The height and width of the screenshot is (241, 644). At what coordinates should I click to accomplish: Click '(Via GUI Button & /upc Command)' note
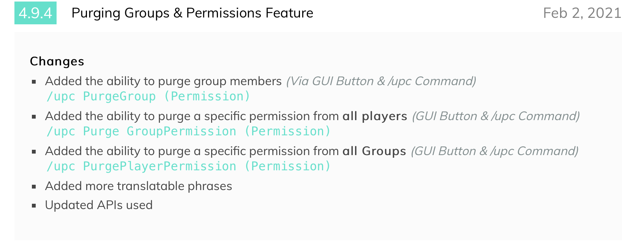click(x=381, y=81)
